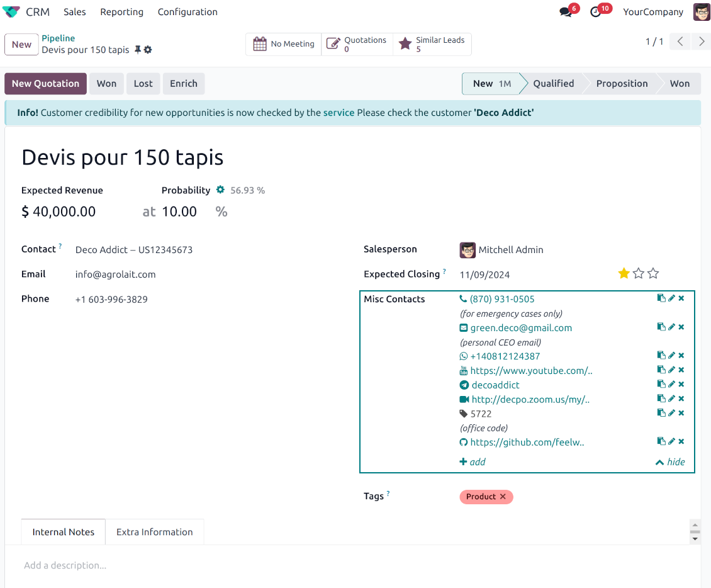This screenshot has width=711, height=588.
Task: Move to the Won stage in statusbar
Action: pyautogui.click(x=680, y=84)
